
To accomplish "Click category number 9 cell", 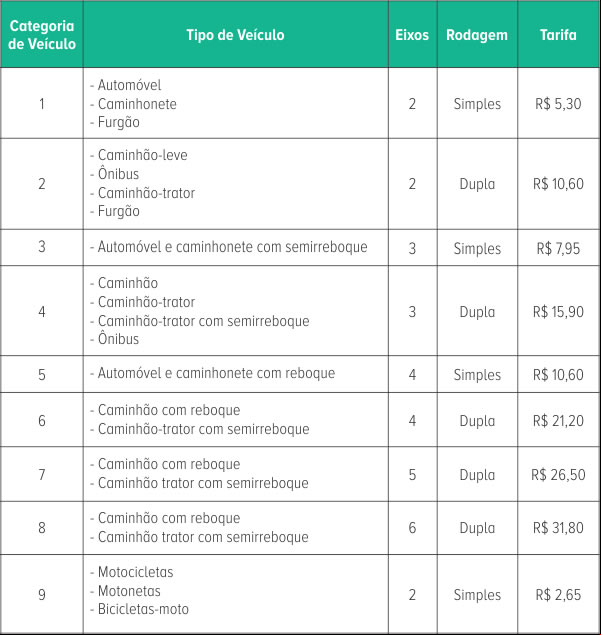I will pyautogui.click(x=42, y=594).
